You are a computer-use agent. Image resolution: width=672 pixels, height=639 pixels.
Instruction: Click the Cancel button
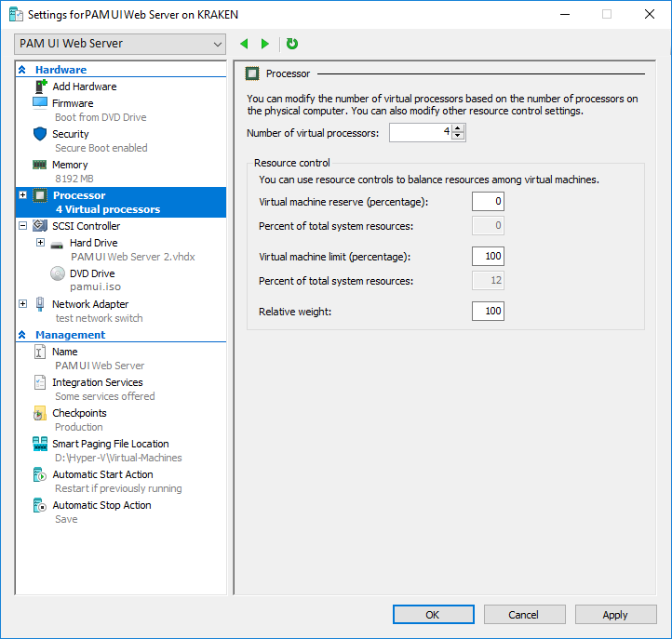pyautogui.click(x=525, y=615)
